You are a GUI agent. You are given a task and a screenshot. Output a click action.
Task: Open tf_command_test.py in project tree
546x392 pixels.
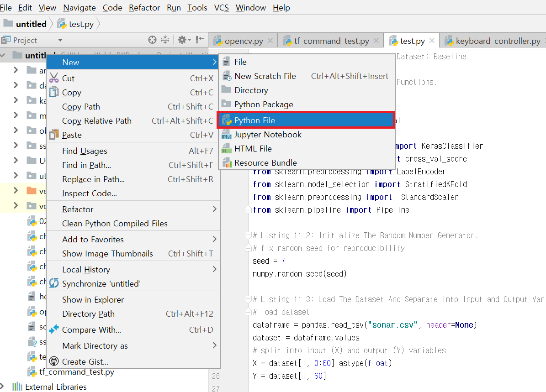point(77,372)
